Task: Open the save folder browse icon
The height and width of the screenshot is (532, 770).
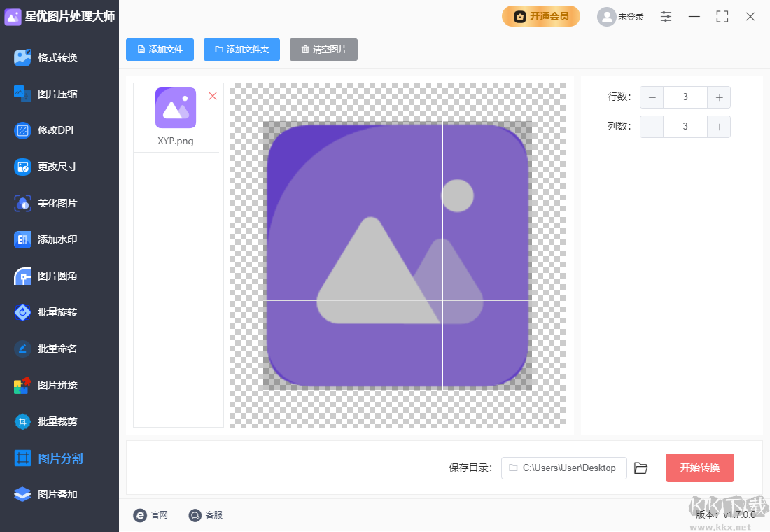Action: pos(640,468)
